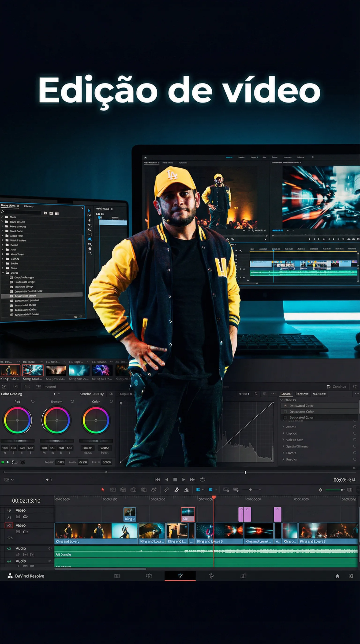Click the red arrow selection tool
This screenshot has width=360, height=644.
[103, 490]
